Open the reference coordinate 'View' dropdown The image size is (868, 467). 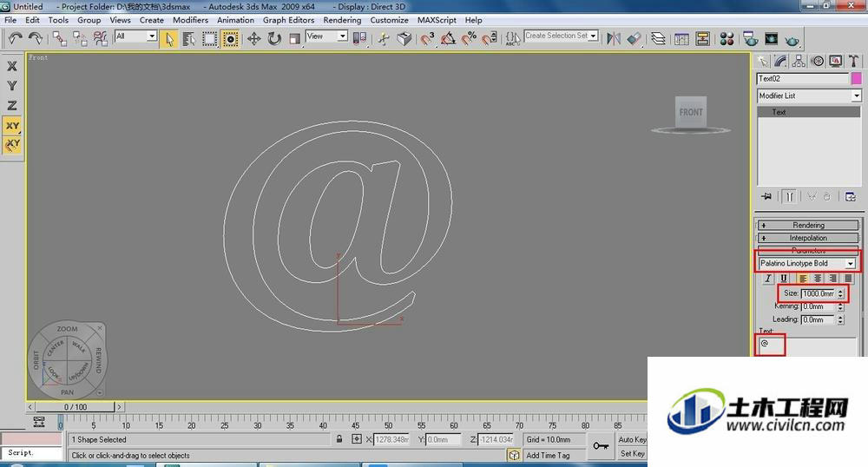(343, 36)
